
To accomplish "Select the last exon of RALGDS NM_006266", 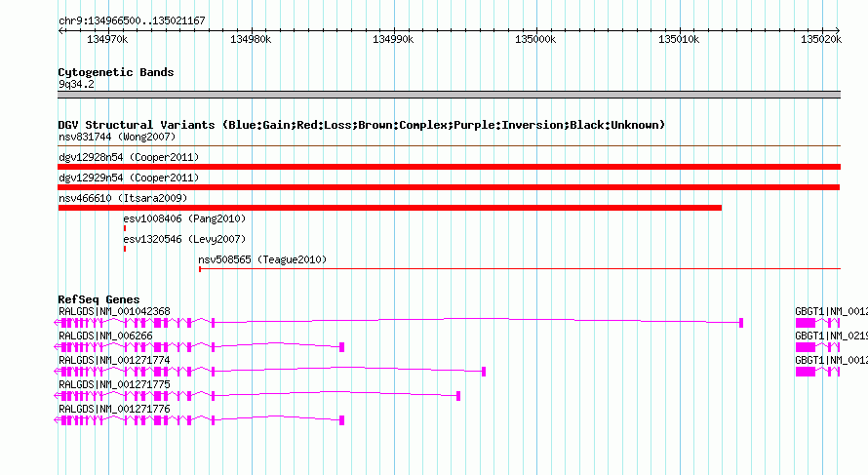I will (341, 347).
